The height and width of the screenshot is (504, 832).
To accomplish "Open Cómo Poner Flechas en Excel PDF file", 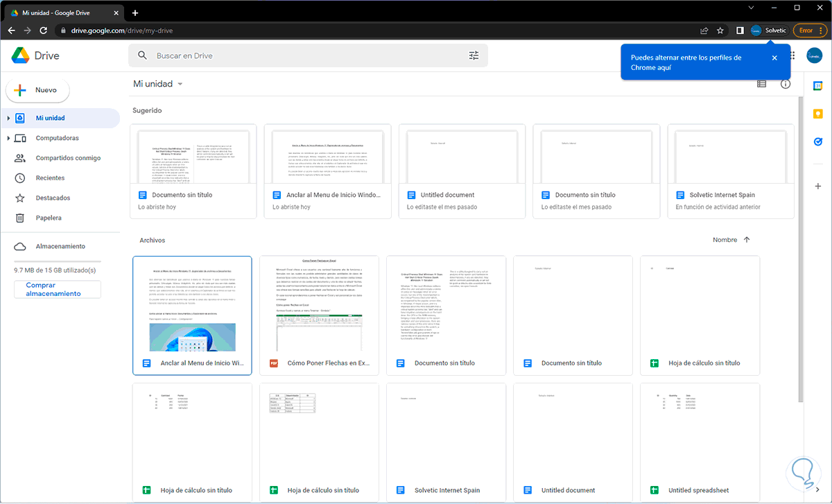I will (x=319, y=315).
